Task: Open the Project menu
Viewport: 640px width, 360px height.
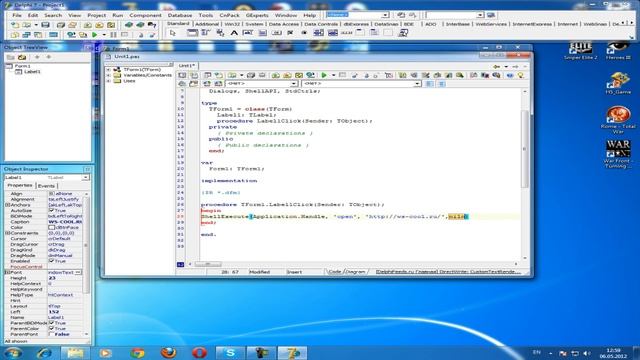Action: 97,15
